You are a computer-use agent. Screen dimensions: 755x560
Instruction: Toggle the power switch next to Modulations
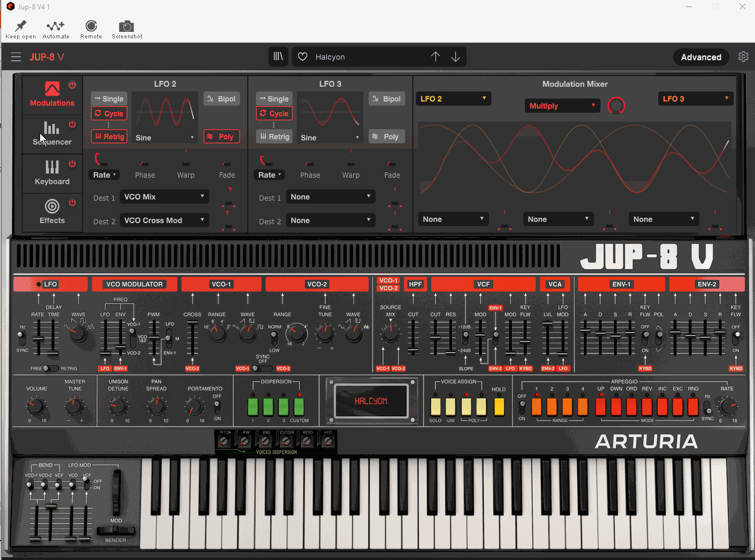(x=71, y=84)
